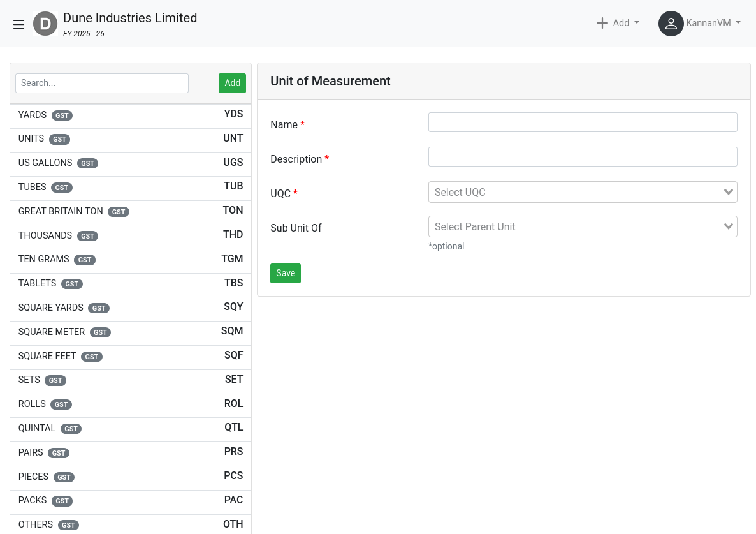Click into the Name input field
The image size is (756, 534).
coord(583,122)
